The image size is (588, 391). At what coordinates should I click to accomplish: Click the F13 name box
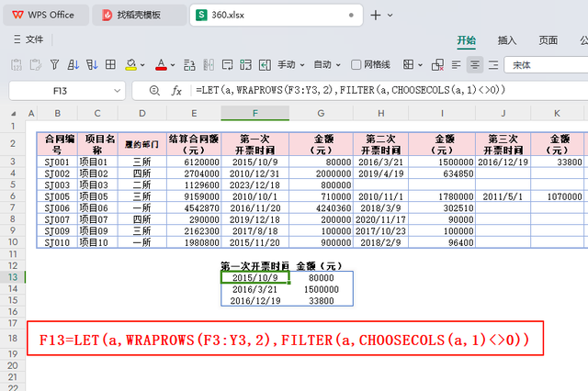pos(60,91)
